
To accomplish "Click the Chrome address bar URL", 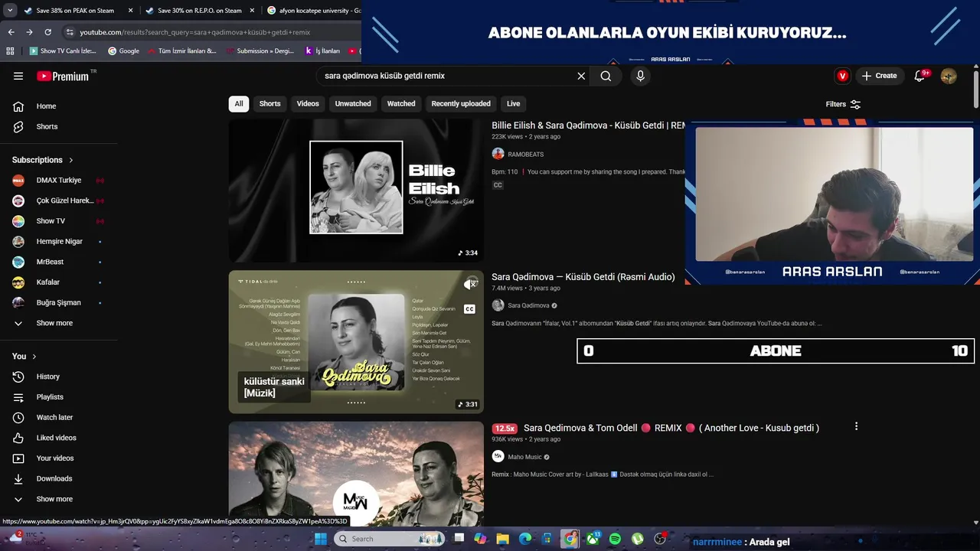I will [195, 32].
